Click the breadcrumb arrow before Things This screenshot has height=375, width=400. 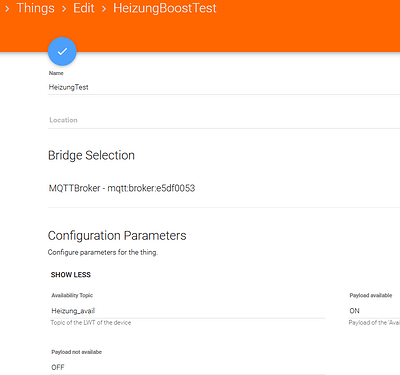(x=7, y=9)
